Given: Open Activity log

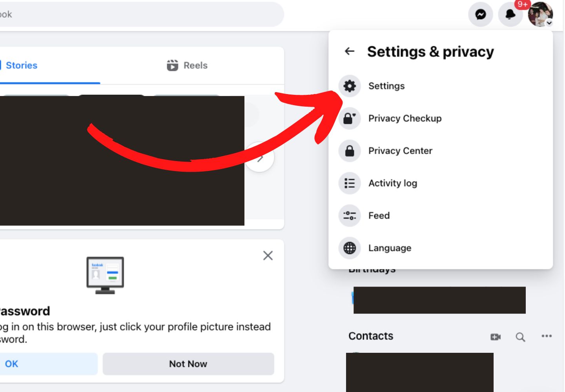Looking at the screenshot, I should [x=441, y=183].
